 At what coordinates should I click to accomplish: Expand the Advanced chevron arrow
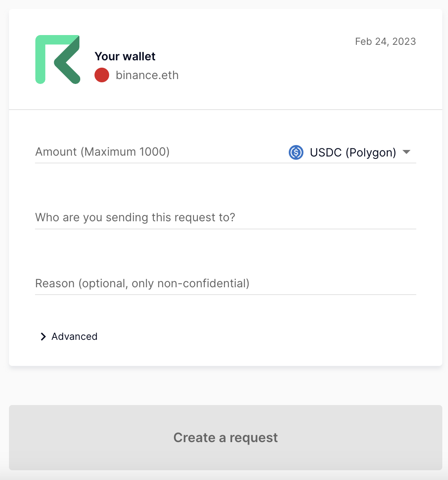tap(43, 337)
